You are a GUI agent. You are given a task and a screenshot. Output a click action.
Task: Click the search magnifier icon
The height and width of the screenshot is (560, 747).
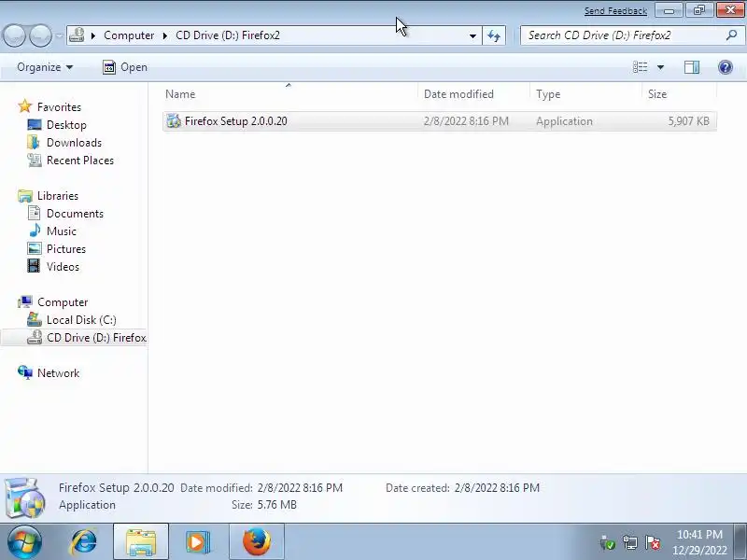(731, 35)
